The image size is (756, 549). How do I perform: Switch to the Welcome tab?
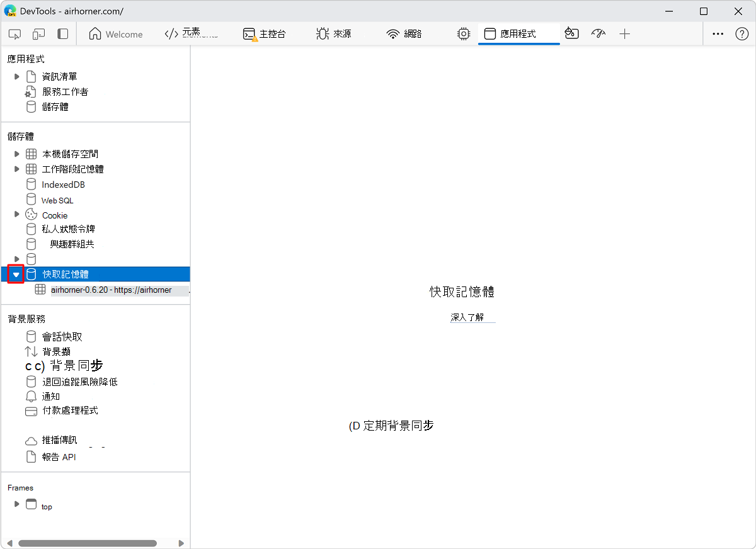(116, 34)
